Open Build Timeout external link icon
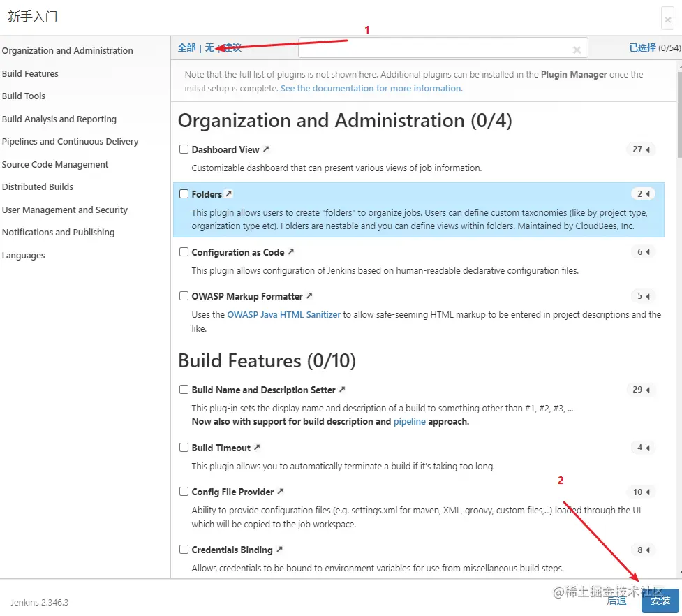 coord(257,447)
